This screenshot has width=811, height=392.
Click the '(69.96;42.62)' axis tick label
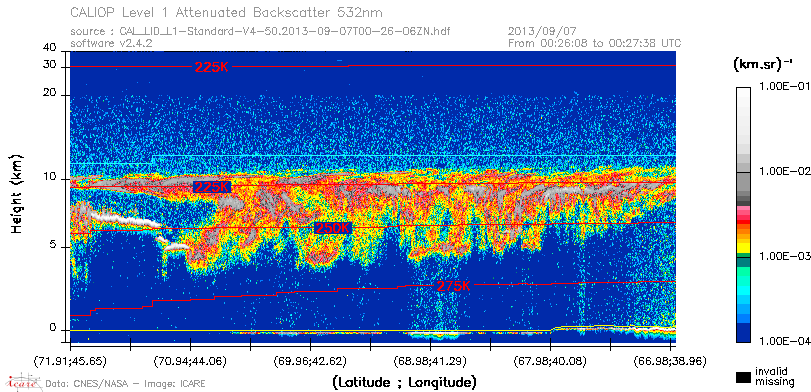tap(310, 360)
